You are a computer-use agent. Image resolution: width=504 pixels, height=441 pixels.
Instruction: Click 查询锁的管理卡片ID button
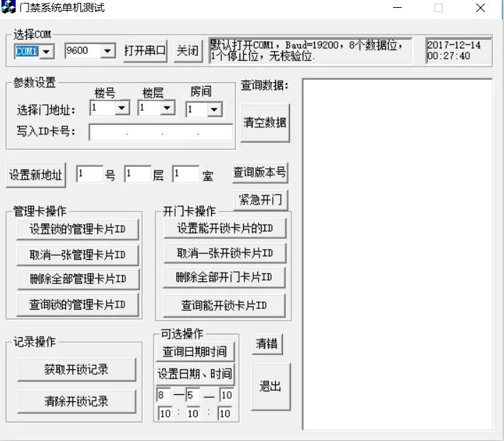click(x=77, y=305)
